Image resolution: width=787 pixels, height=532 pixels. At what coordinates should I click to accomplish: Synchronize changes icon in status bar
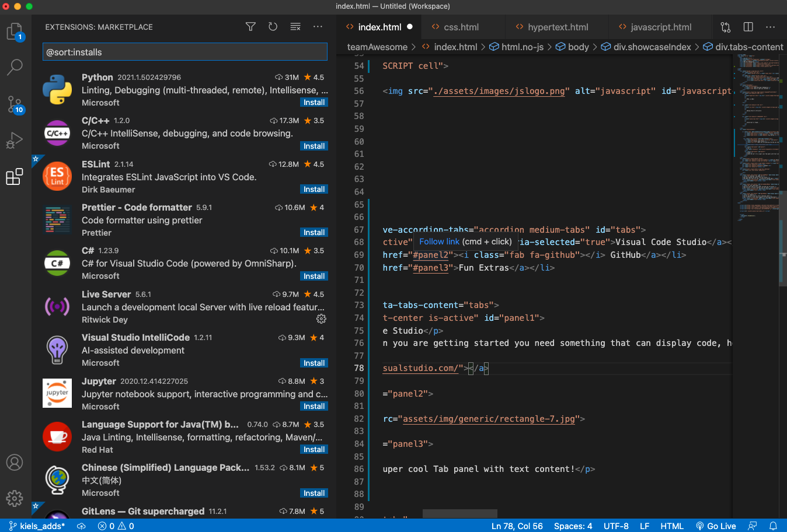click(x=81, y=526)
